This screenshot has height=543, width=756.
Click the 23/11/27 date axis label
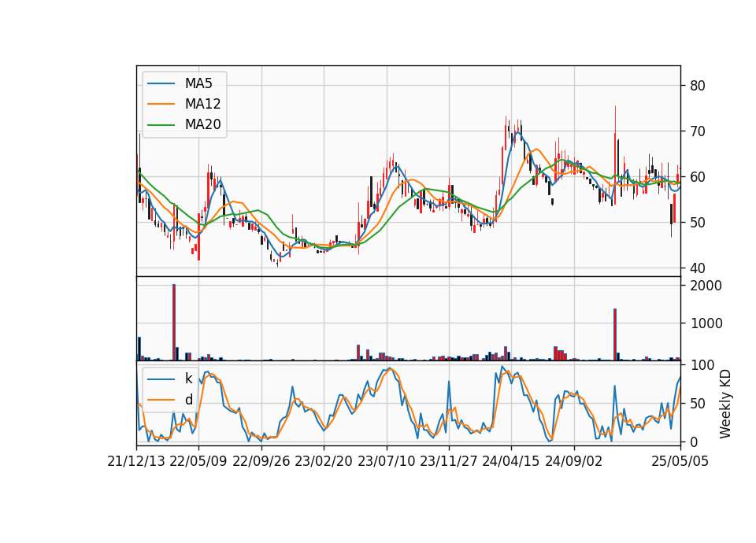tap(449, 462)
